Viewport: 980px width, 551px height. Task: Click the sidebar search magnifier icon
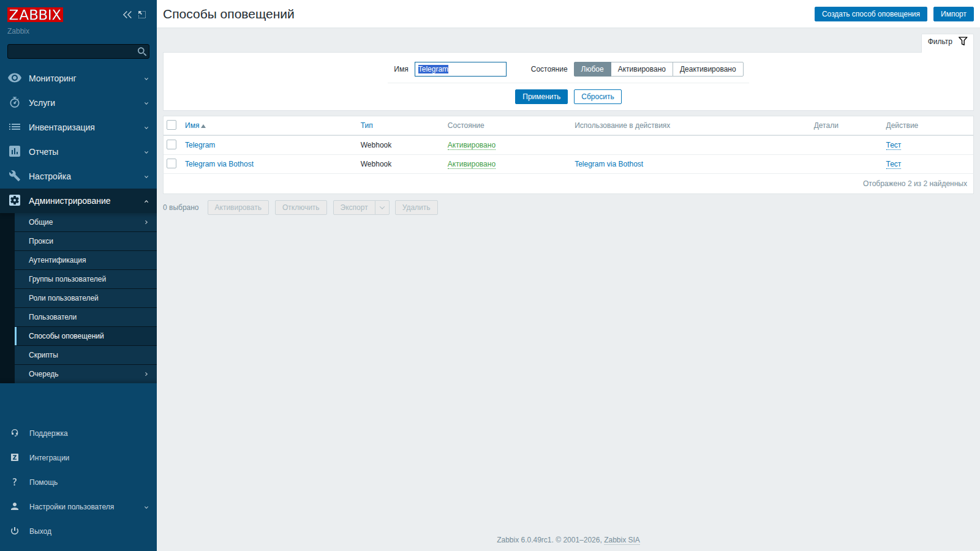click(x=142, y=51)
